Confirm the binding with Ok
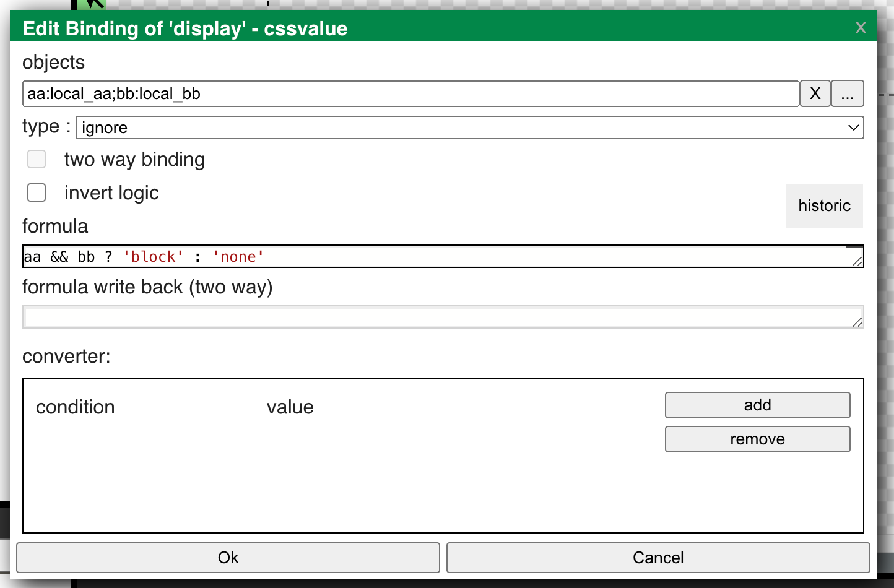 (x=228, y=558)
